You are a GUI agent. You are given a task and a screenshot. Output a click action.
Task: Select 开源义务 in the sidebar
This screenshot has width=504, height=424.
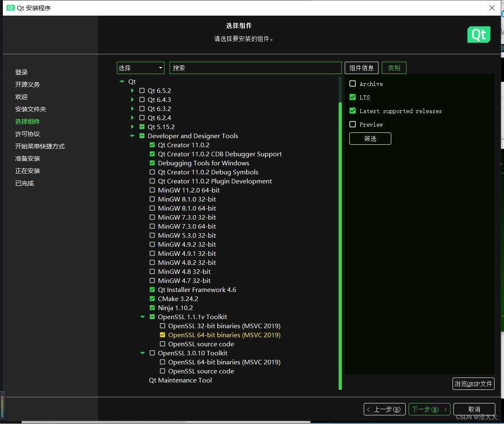[x=28, y=84]
